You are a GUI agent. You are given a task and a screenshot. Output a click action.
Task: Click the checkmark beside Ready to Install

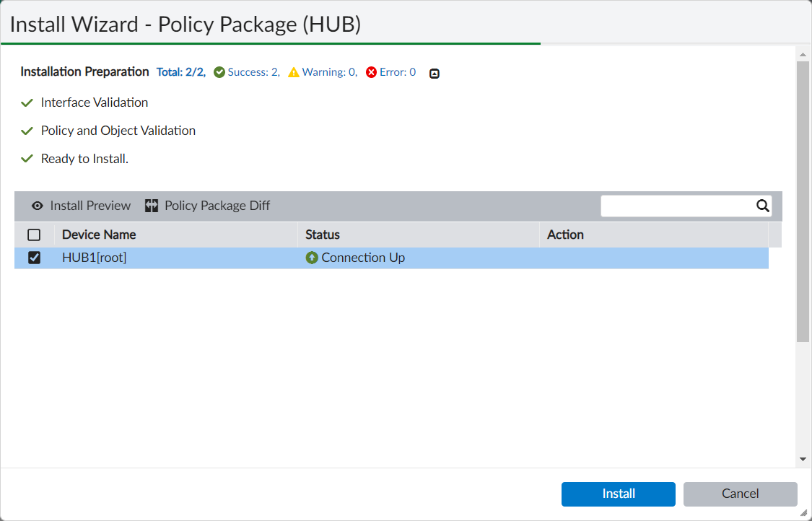tap(27, 158)
